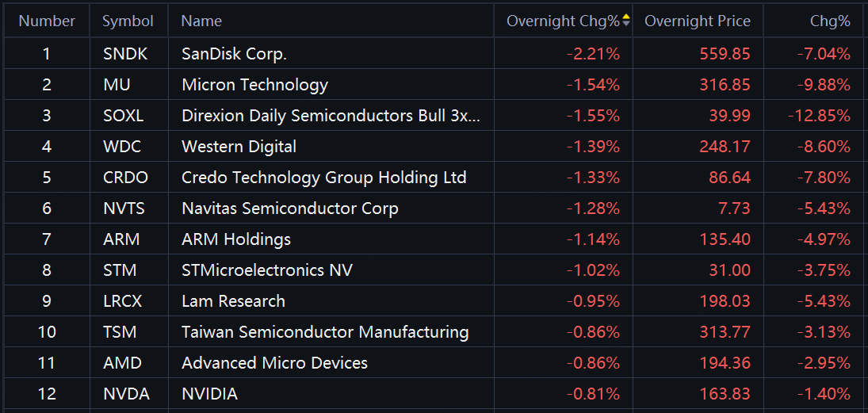Sort by the Symbol column header
The height and width of the screenshot is (413, 868).
click(x=128, y=21)
